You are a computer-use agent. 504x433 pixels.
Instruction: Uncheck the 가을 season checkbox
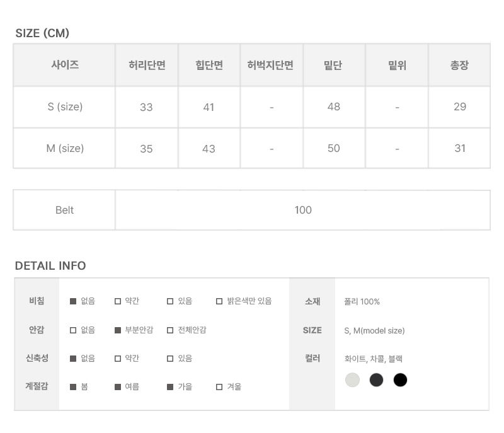pyautogui.click(x=170, y=387)
